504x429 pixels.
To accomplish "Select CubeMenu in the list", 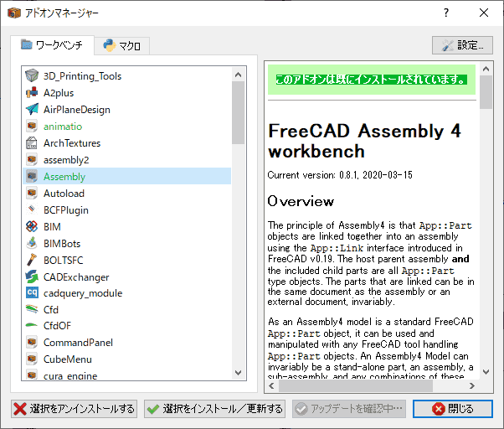I will click(x=127, y=359).
